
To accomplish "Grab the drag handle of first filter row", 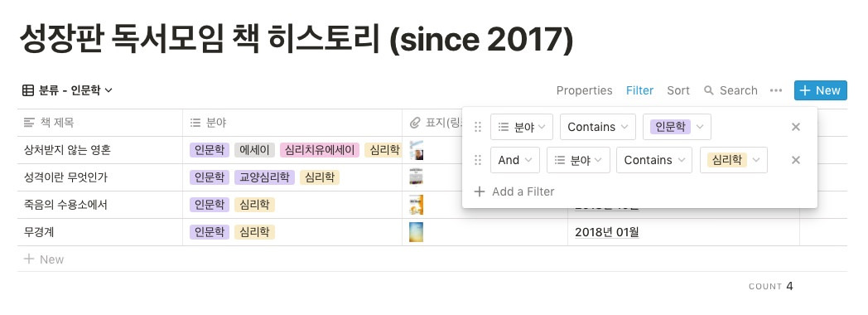I will pyautogui.click(x=478, y=127).
